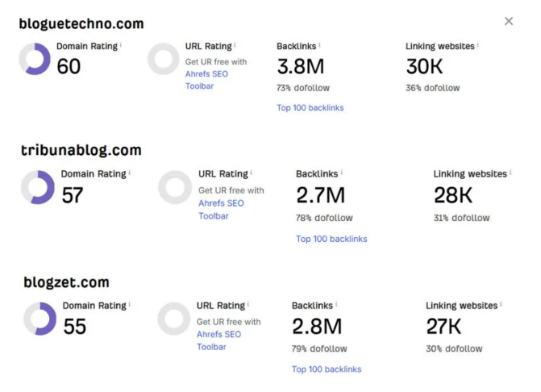This screenshot has width=541, height=392.
Task: Click the Backlinks info icon for tribunablog.com
Action: (x=342, y=172)
